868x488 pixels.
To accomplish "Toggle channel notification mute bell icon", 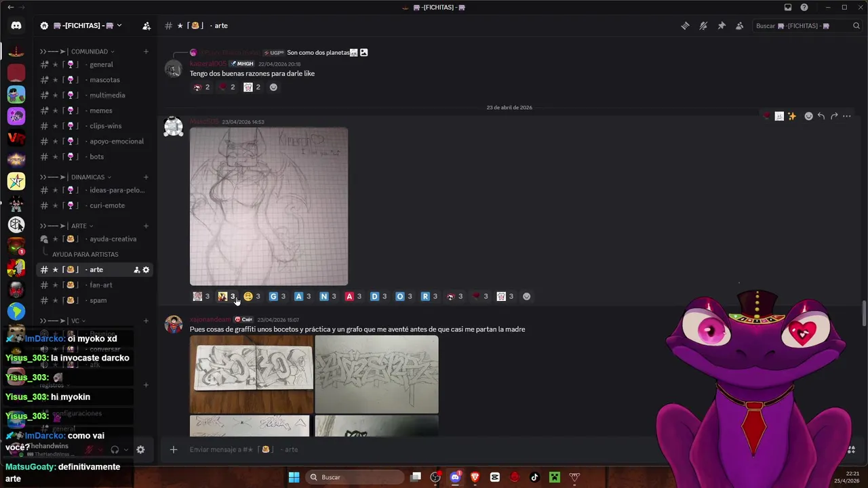I will coord(703,26).
